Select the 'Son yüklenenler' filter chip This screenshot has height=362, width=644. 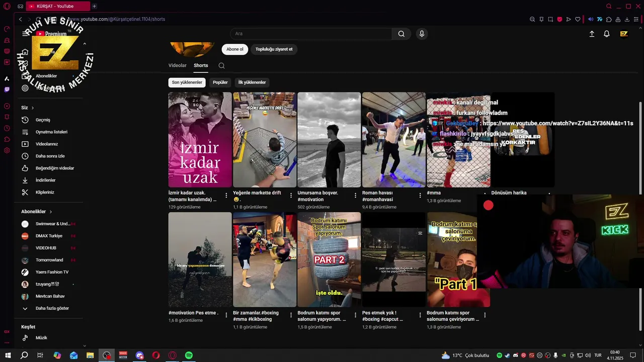pyautogui.click(x=187, y=82)
